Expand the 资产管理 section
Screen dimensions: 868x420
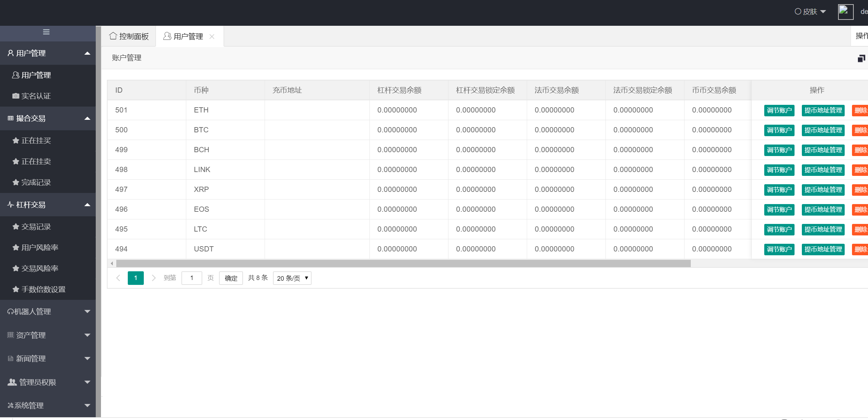[48, 335]
